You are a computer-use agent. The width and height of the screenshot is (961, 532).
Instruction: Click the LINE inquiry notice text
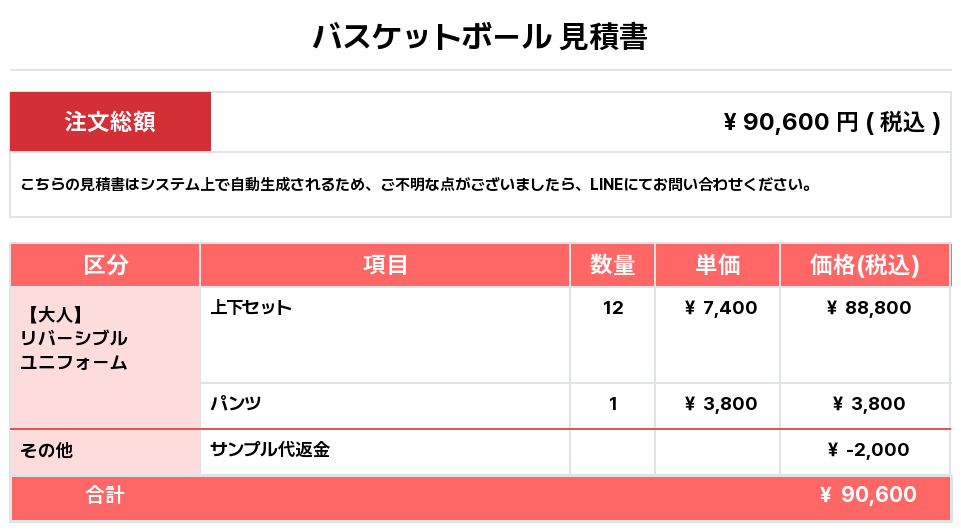[x=416, y=184]
